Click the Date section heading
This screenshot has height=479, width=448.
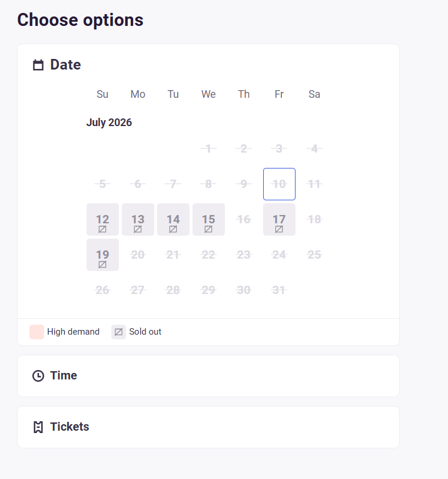(65, 65)
